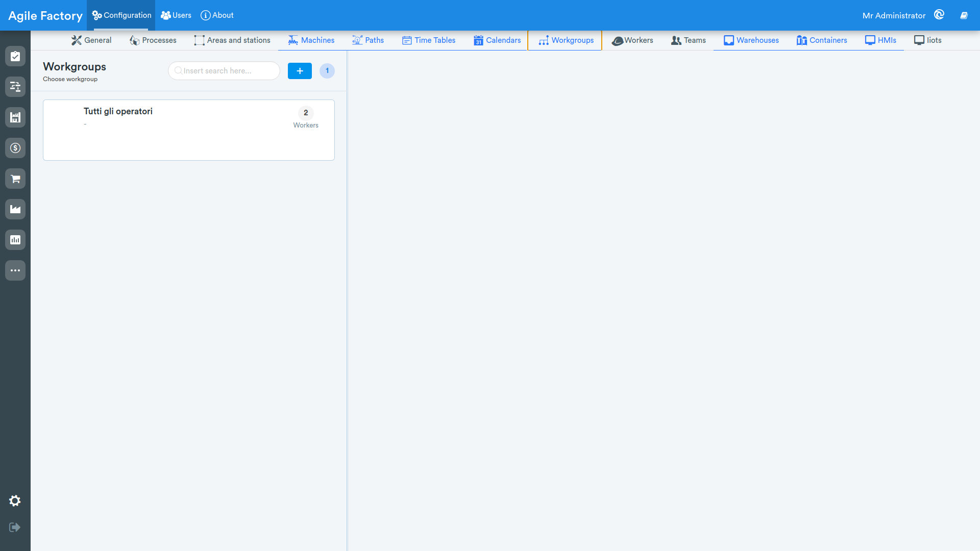Click the workgroup count badge showing 1
Image resolution: width=980 pixels, height=551 pixels.
click(x=327, y=71)
